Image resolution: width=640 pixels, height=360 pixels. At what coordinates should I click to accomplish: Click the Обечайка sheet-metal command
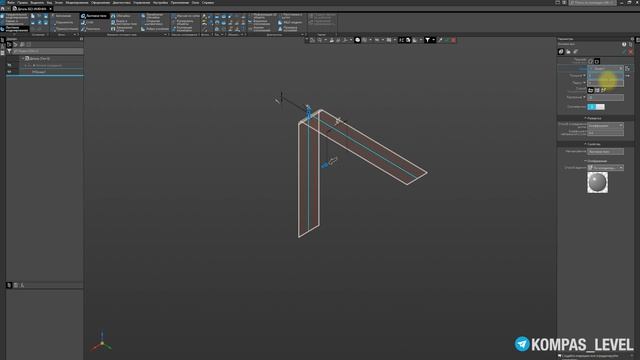coord(121,16)
